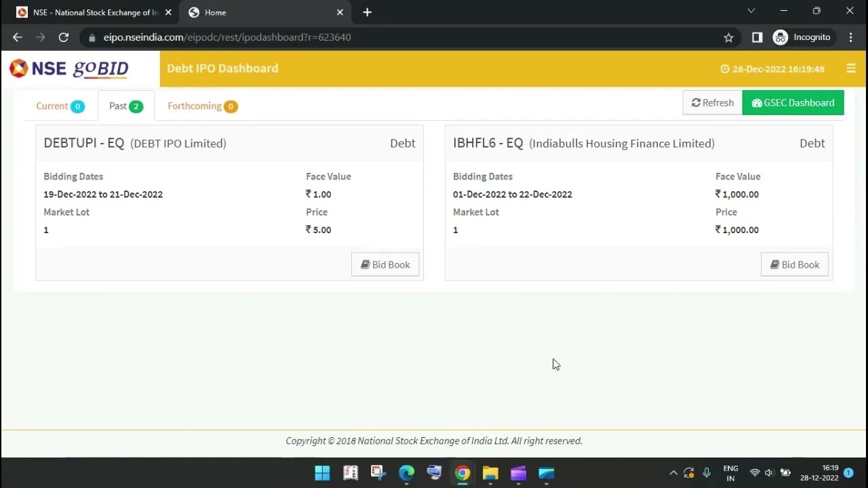Open Chrome three-dot menu
The height and width of the screenshot is (488, 868).
pos(851,37)
